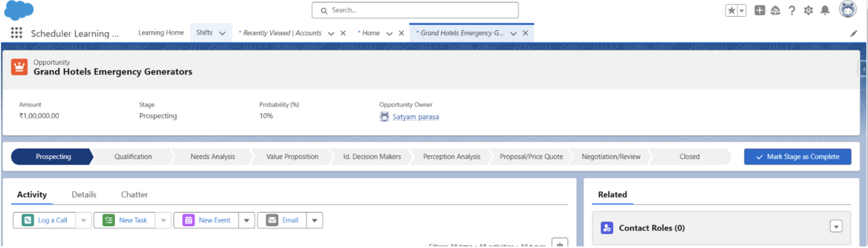
Task: Click the pencil edit navigation icon
Action: pyautogui.click(x=854, y=33)
